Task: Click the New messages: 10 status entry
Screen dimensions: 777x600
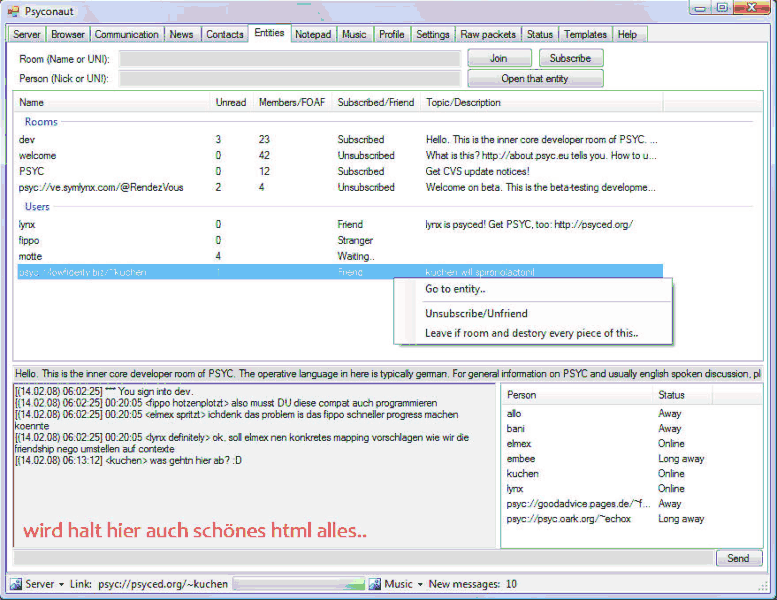Action: [473, 585]
